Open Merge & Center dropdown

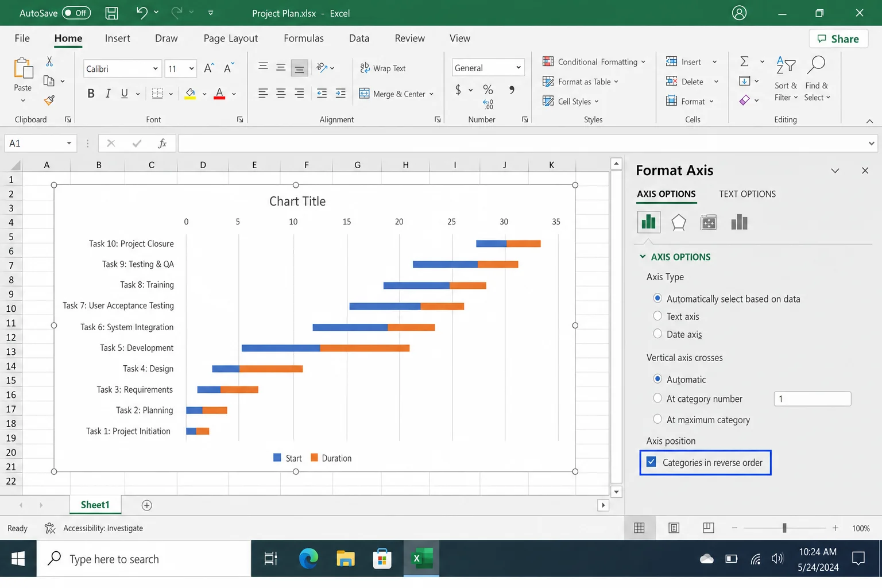click(431, 94)
